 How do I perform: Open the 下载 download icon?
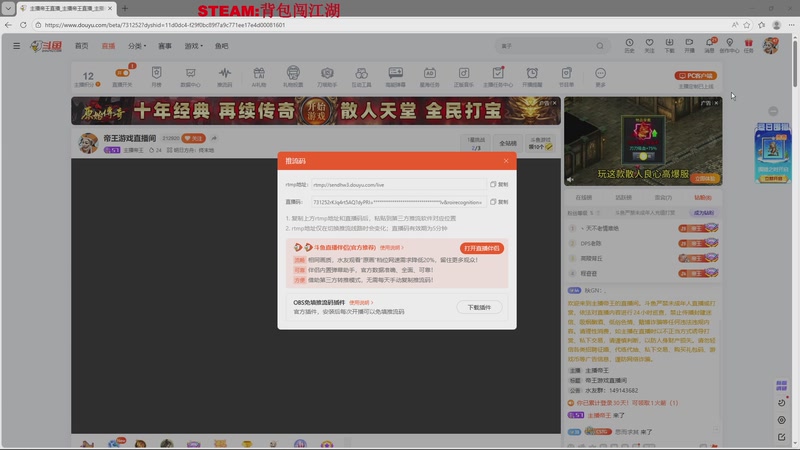click(669, 45)
